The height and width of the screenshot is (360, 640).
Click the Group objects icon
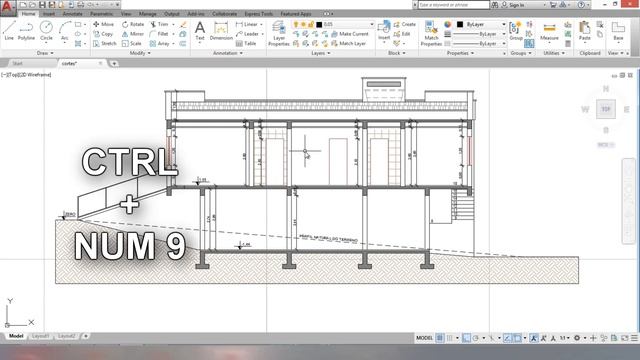(516, 31)
